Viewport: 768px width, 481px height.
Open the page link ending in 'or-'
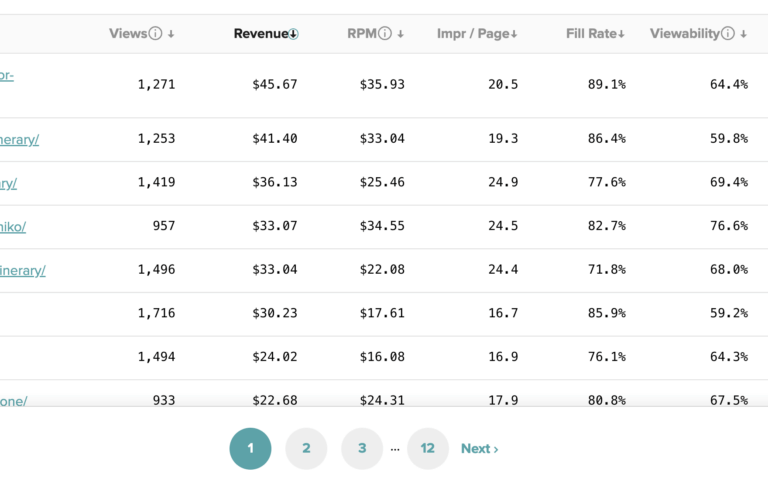[7, 75]
